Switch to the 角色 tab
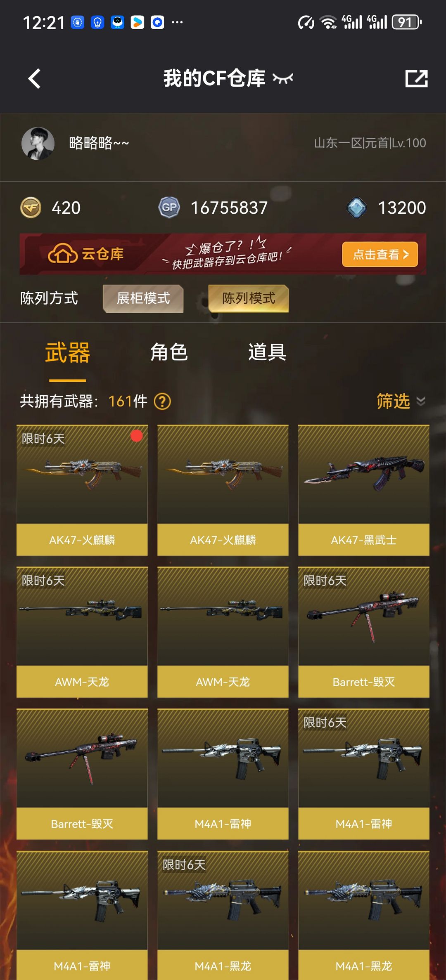The height and width of the screenshot is (980, 446). [x=169, y=352]
